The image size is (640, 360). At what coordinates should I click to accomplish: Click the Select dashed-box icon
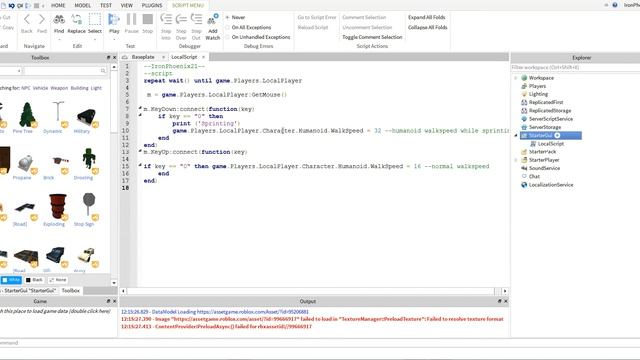95,19
